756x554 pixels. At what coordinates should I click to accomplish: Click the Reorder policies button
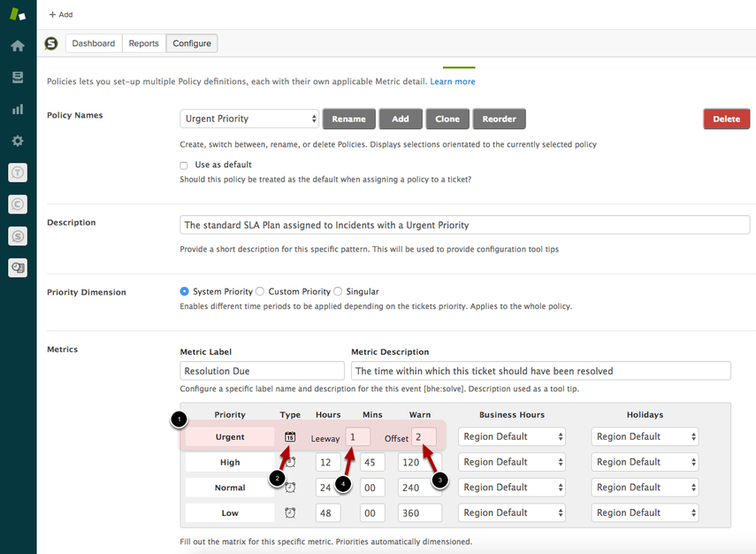coord(499,119)
